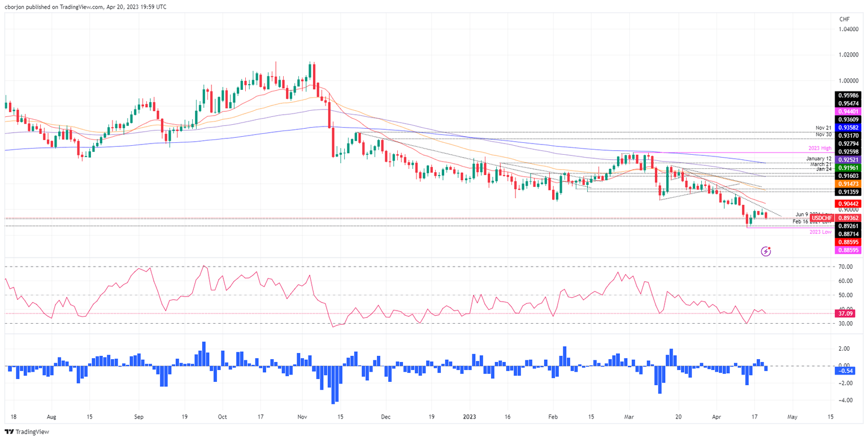Viewport: 868px width, 440px height.
Task: Select the pink 2023 Low label on chart
Action: tap(821, 232)
